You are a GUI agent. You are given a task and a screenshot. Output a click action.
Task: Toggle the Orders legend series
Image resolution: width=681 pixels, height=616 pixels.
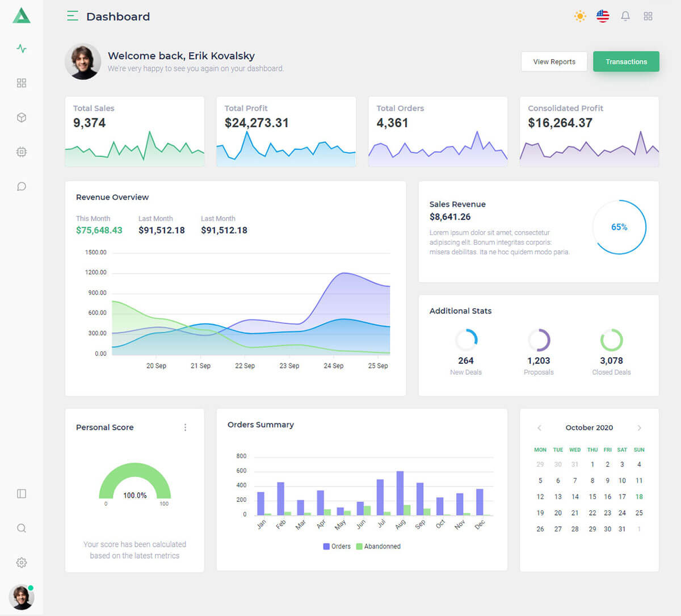337,547
